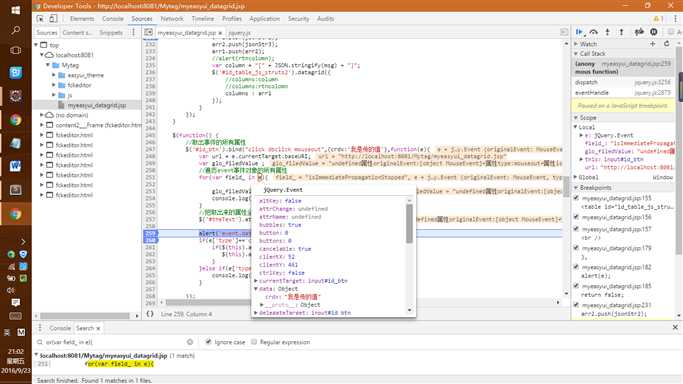The height and width of the screenshot is (384, 683).
Task: Select eventHandle frame in call stack
Action: [623, 93]
